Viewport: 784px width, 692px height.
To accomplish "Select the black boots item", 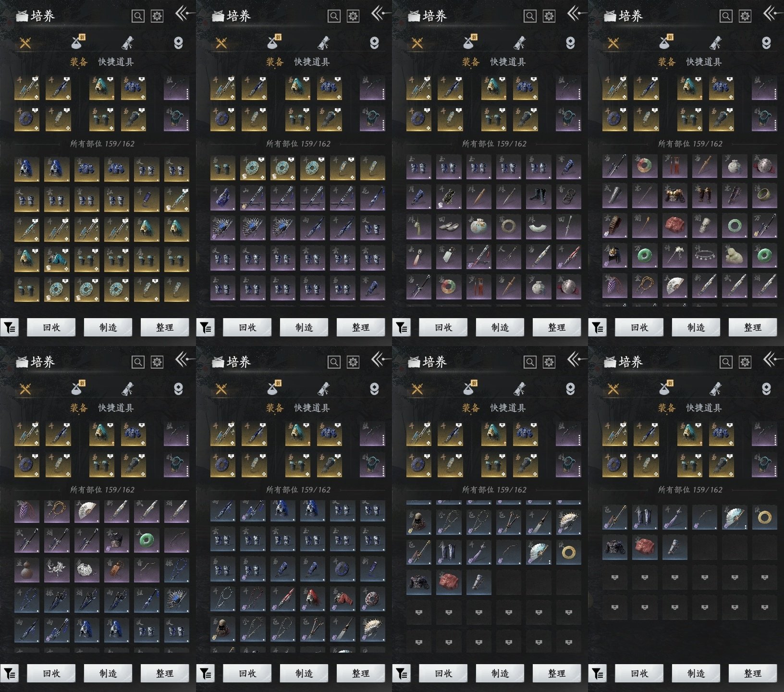I will tap(539, 197).
